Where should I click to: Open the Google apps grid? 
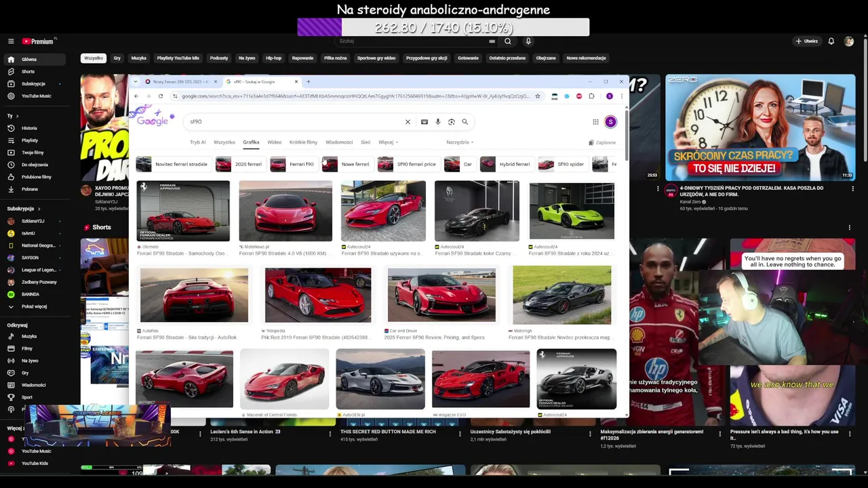click(595, 122)
